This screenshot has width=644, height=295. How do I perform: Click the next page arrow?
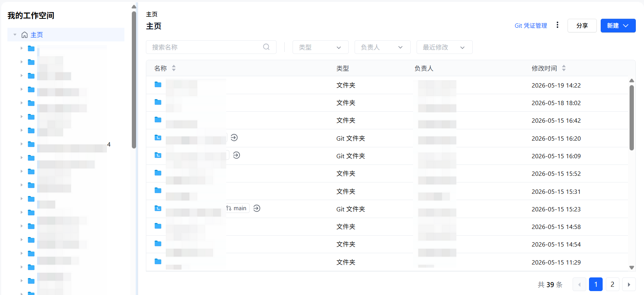pyautogui.click(x=629, y=284)
